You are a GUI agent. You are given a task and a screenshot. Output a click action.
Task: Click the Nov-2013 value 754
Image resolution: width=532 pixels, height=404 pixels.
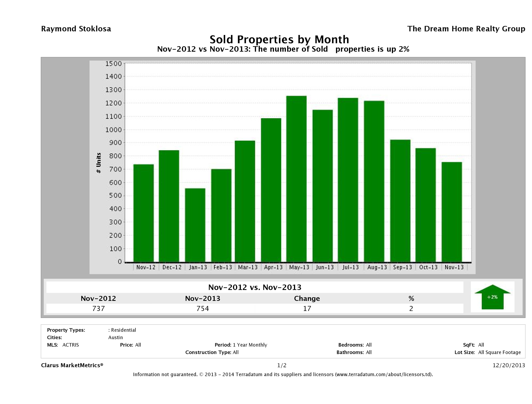pyautogui.click(x=202, y=308)
